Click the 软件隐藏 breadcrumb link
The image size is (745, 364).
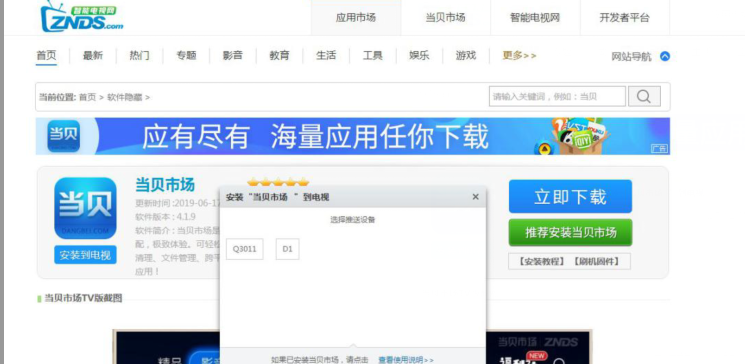click(x=124, y=97)
